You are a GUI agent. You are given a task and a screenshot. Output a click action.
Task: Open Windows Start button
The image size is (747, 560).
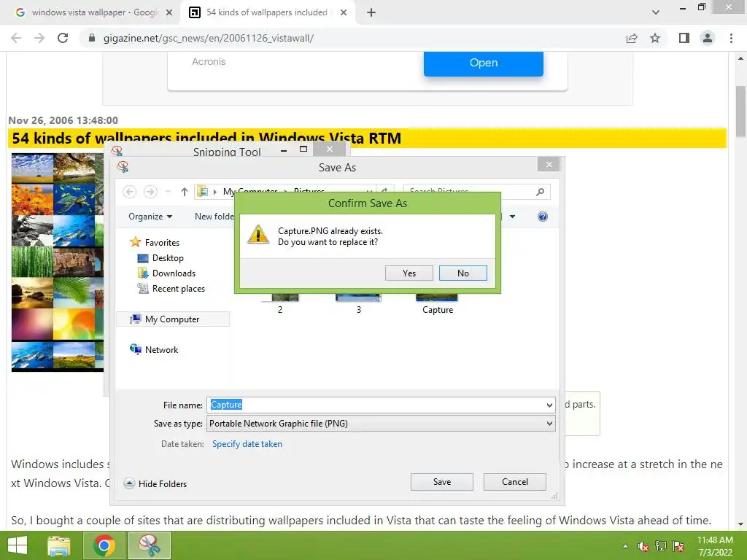18,545
